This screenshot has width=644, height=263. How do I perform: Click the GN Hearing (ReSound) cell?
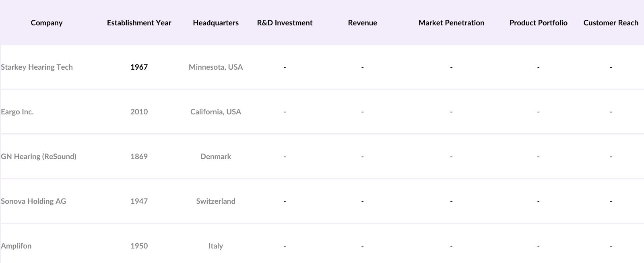[39, 156]
